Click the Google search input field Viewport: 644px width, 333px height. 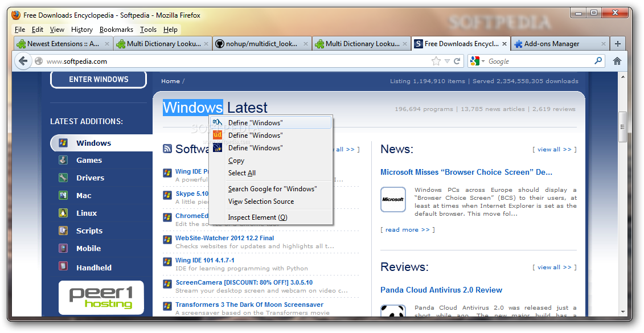pos(540,61)
